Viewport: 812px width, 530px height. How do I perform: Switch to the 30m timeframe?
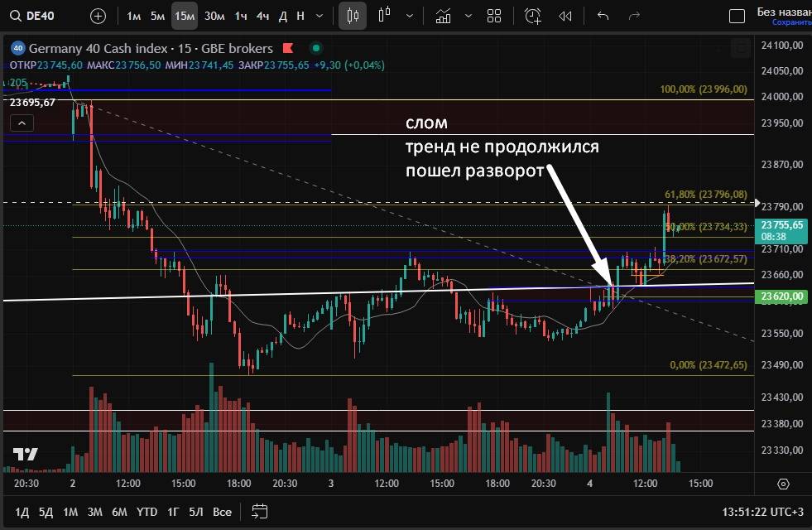click(x=214, y=16)
